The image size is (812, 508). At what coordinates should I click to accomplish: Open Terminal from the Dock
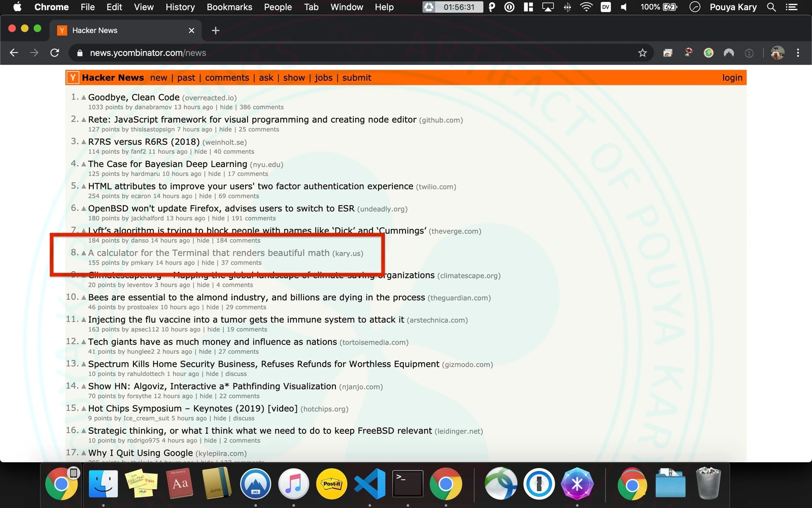coord(408,483)
